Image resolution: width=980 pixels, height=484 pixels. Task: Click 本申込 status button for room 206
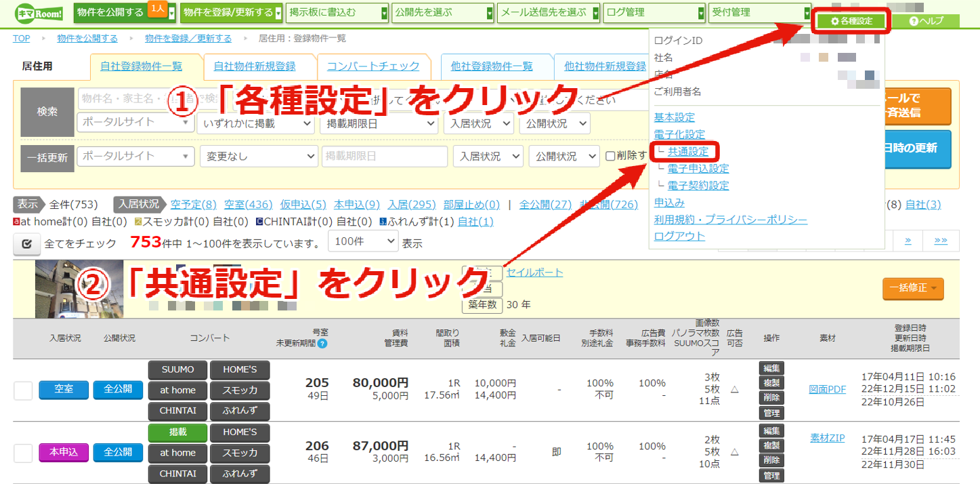coord(64,452)
